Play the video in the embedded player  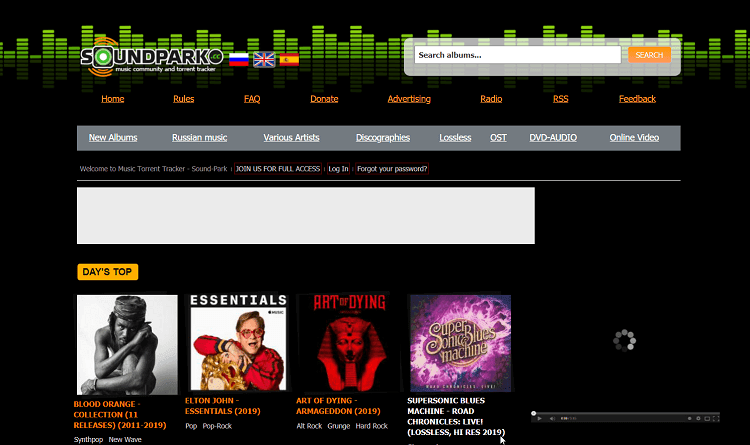tap(540, 418)
